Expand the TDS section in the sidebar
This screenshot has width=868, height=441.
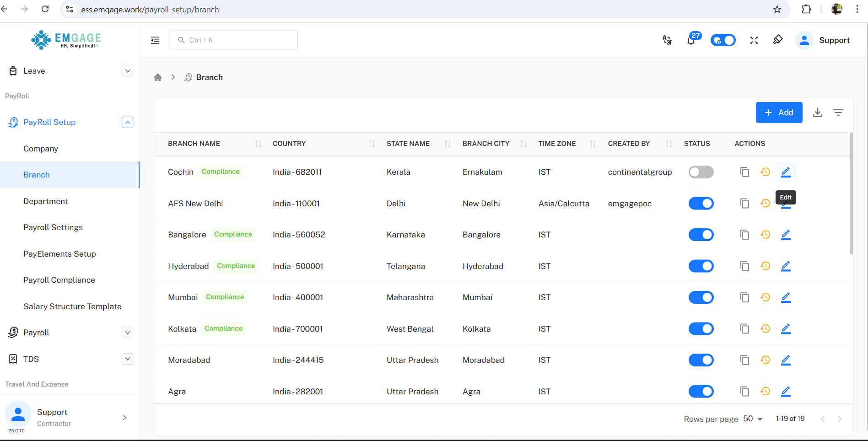(128, 359)
